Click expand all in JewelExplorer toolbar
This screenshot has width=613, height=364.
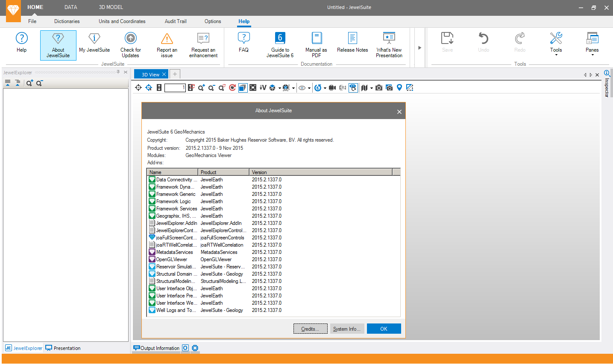[18, 83]
